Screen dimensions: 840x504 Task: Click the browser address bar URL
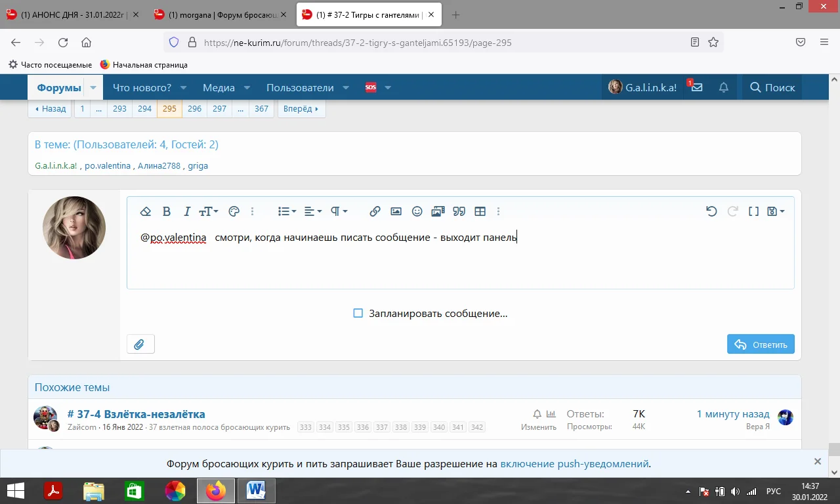point(358,43)
